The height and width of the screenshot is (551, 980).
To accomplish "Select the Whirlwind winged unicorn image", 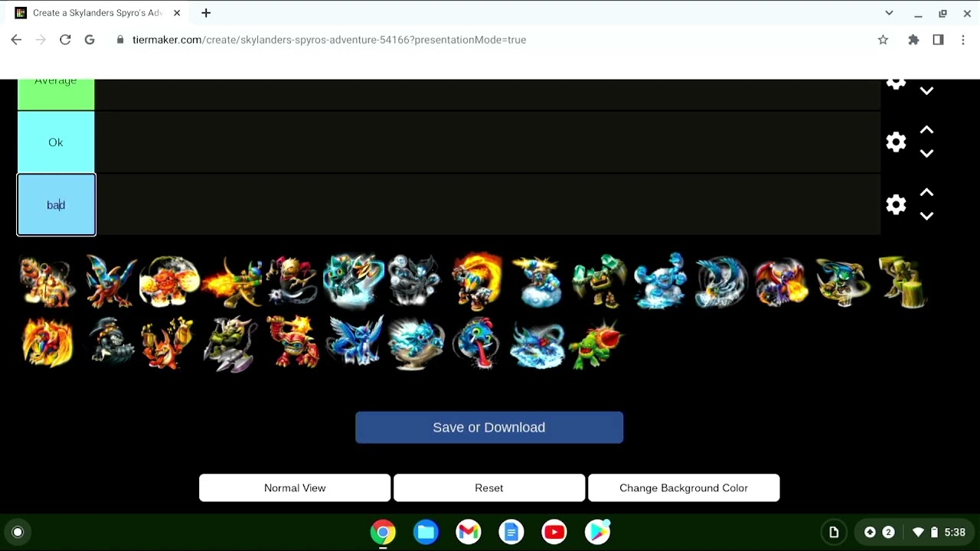I will pyautogui.click(x=354, y=343).
